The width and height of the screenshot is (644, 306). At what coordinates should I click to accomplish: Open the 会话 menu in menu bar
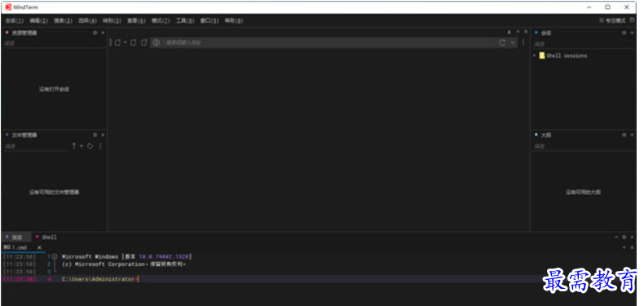tap(14, 20)
